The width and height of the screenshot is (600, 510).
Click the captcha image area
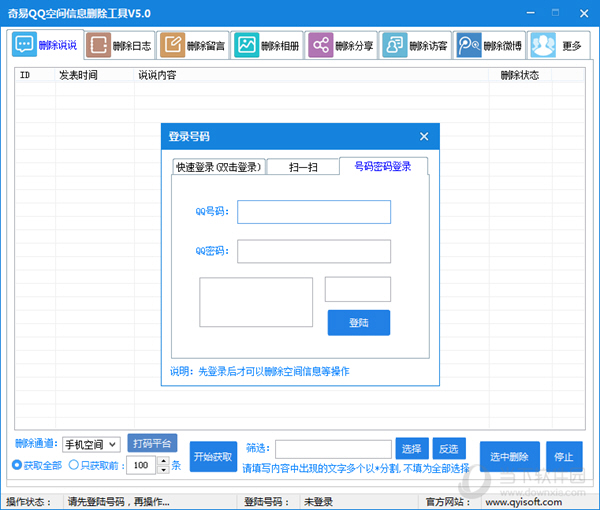click(x=256, y=302)
